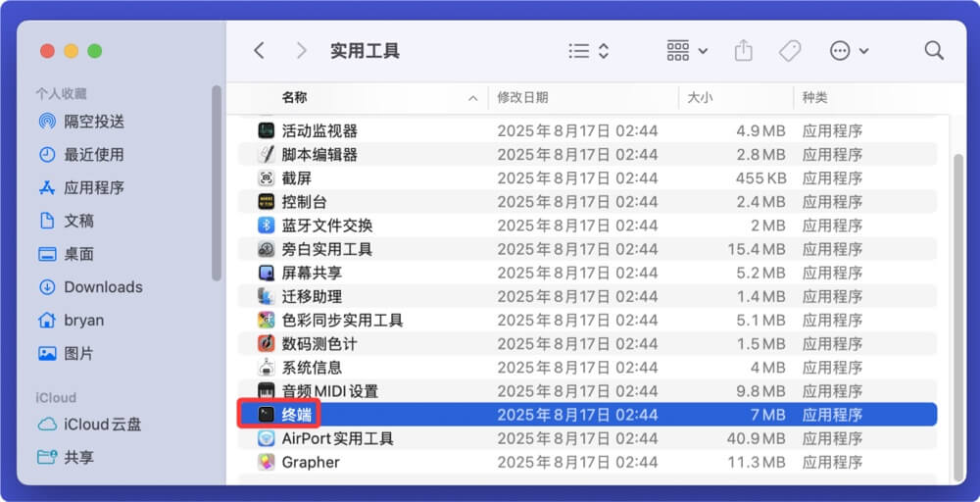Sort by Size (大小) column header

tap(700, 97)
